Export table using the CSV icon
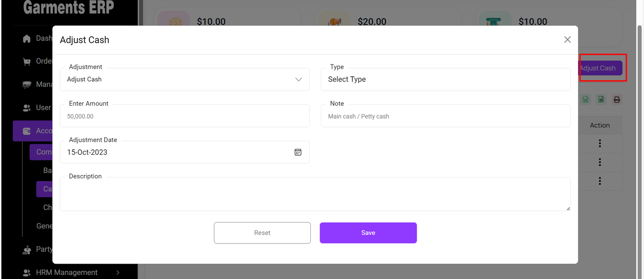The image size is (644, 279). click(586, 100)
